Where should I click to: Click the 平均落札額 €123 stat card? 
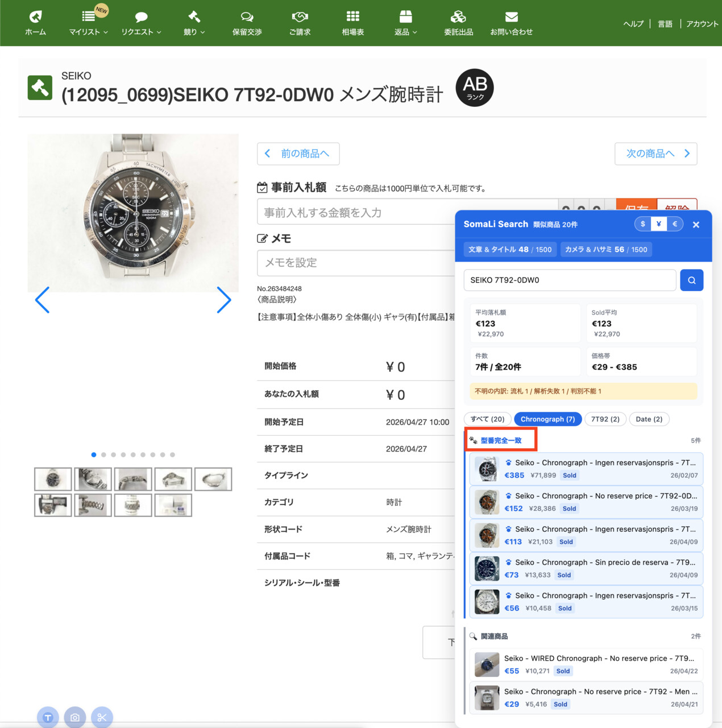point(525,323)
